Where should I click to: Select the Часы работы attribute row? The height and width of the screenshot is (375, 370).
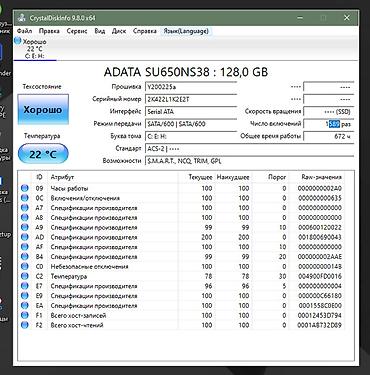[182, 188]
